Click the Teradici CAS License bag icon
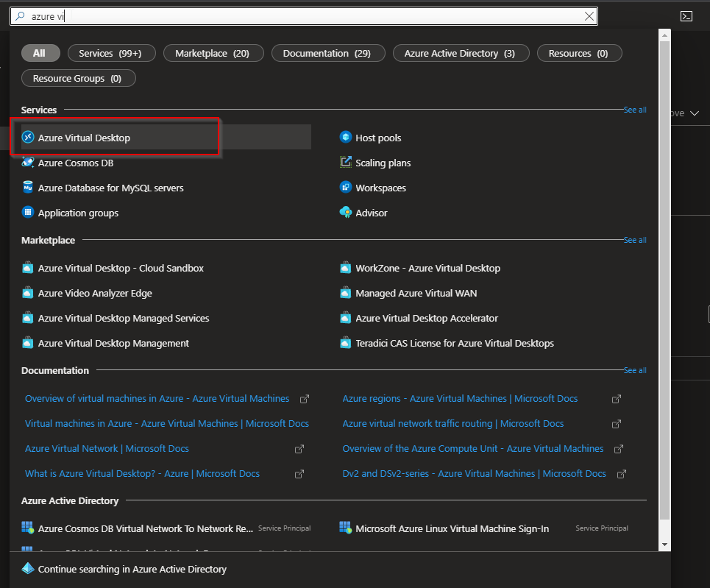This screenshot has height=588, width=710. point(346,342)
